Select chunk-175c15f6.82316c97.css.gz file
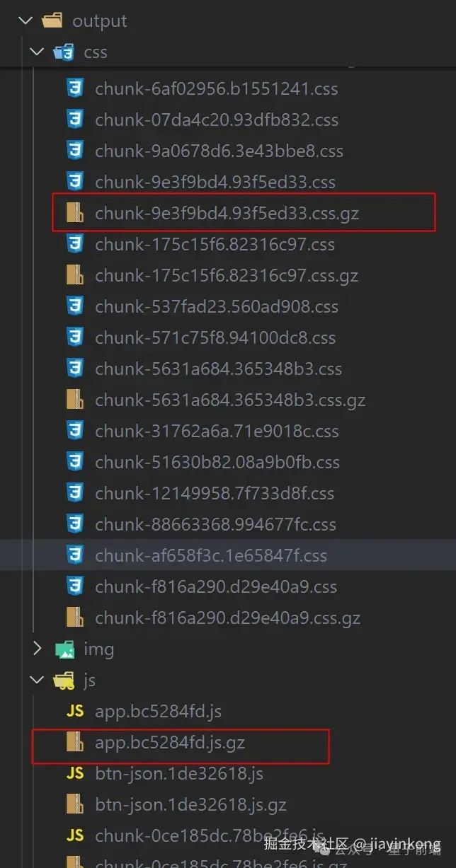Image resolution: width=456 pixels, height=868 pixels. (228, 275)
